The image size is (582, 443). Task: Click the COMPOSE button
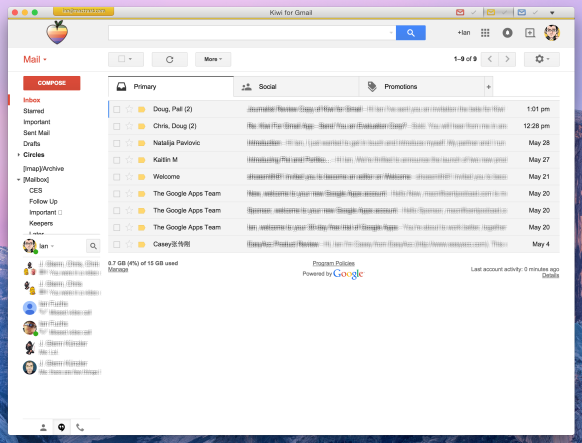[x=52, y=83]
